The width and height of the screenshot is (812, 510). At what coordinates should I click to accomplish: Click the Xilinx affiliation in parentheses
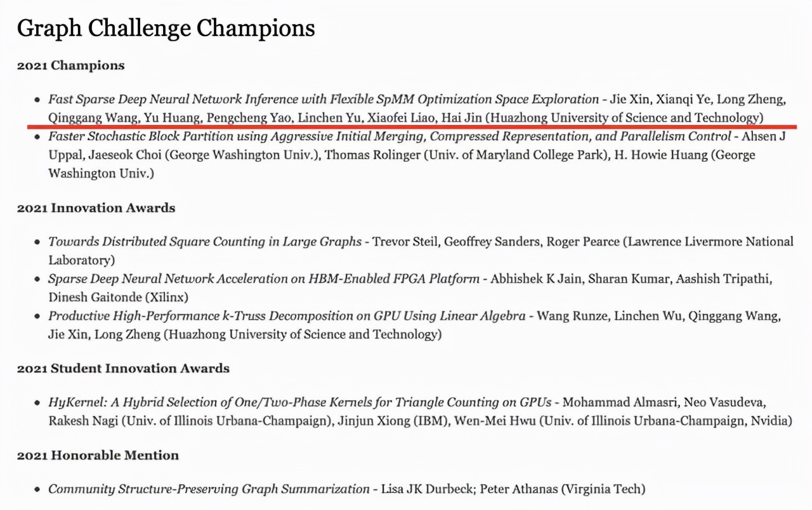165,297
